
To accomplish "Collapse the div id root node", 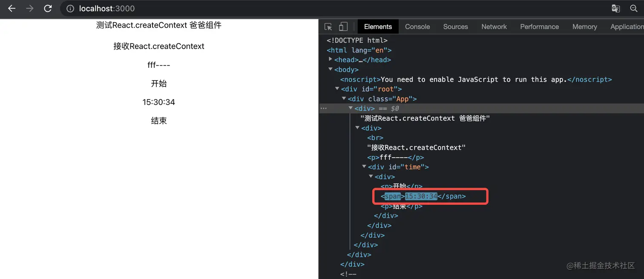I will pyautogui.click(x=337, y=89).
